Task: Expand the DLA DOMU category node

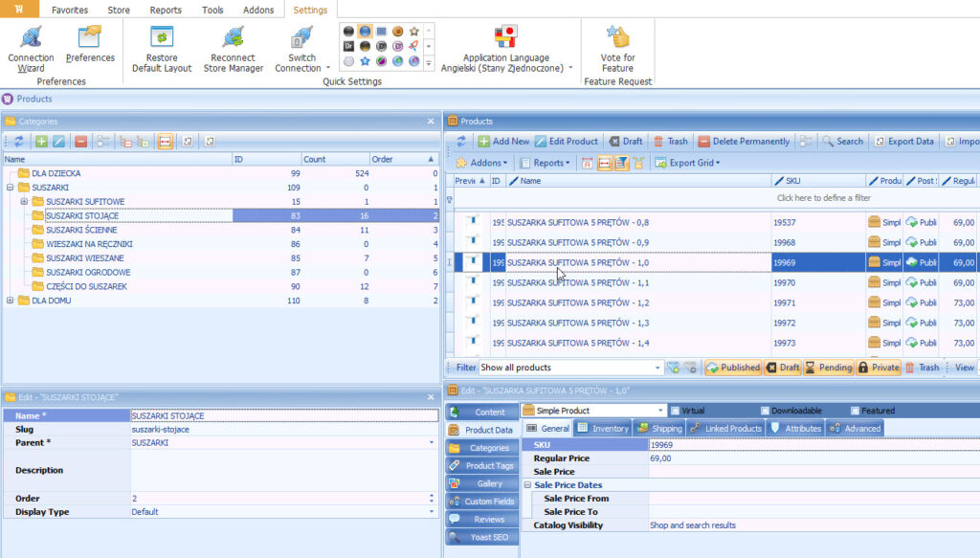Action: pos(10,301)
